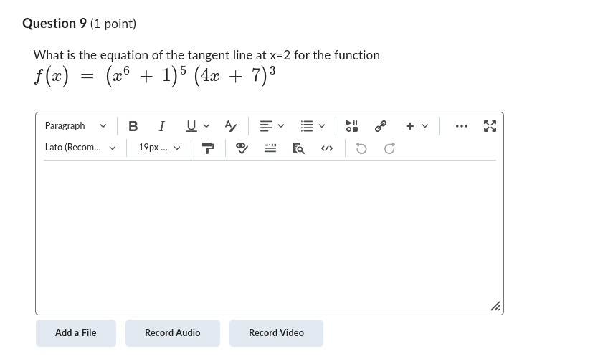The width and height of the screenshot is (608, 364).
Task: Click the Question 9 heading
Action: (79, 24)
